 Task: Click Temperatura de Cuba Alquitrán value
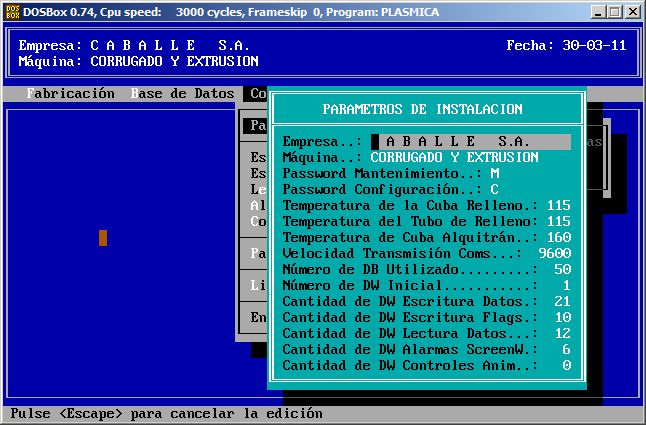coord(558,238)
